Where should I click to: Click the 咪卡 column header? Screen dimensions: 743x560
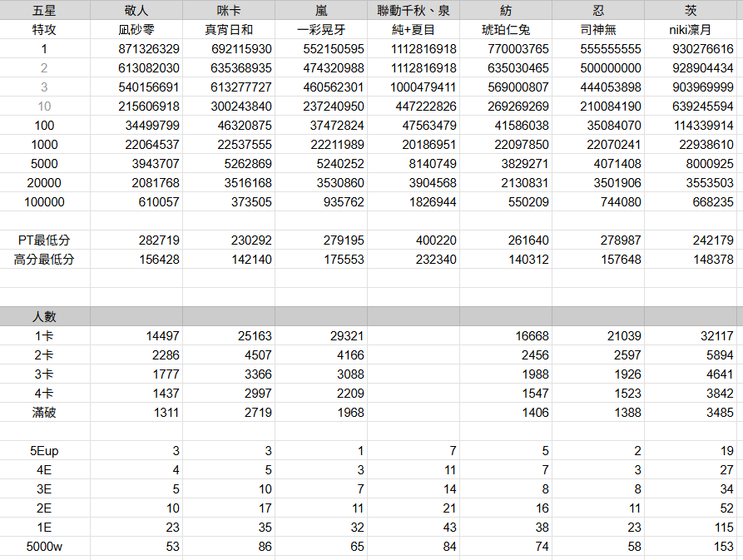coord(229,11)
